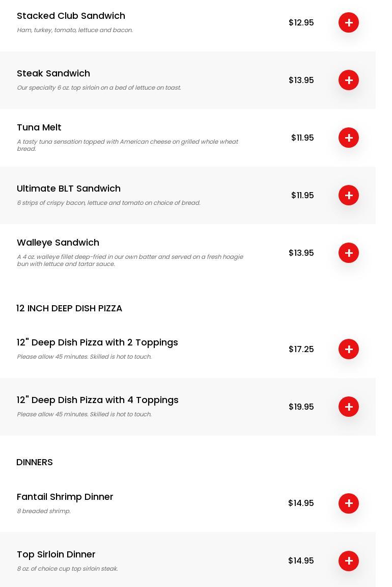
Task: Click the $12.95 Stacked Club price
Action: [x=301, y=22]
